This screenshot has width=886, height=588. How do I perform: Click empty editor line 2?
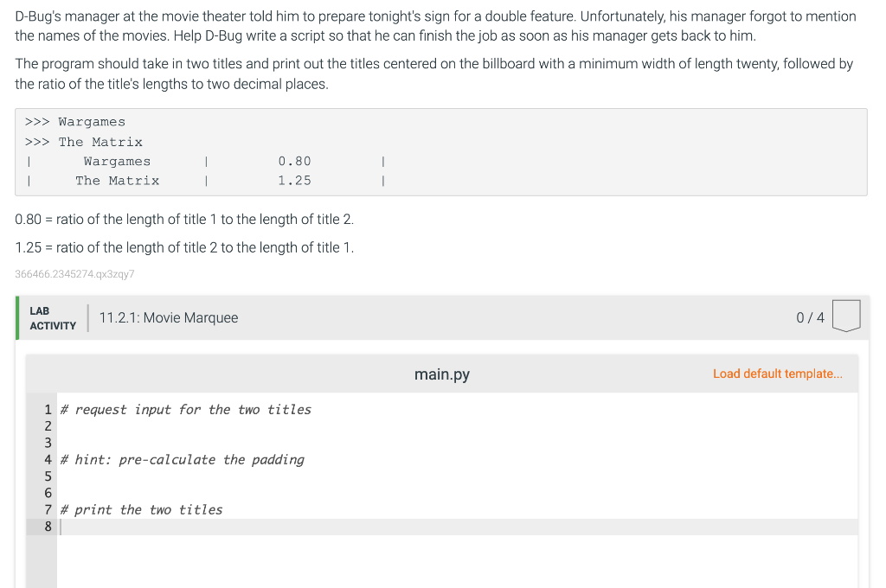(x=173, y=425)
